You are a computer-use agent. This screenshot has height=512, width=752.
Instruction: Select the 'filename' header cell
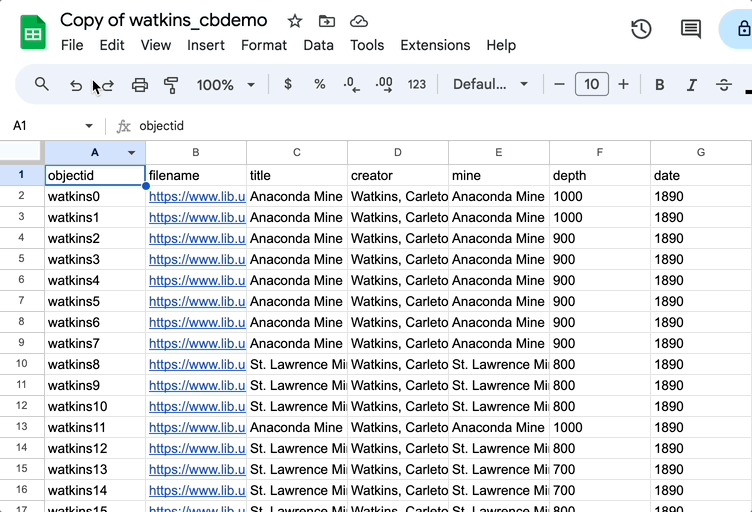tap(196, 175)
